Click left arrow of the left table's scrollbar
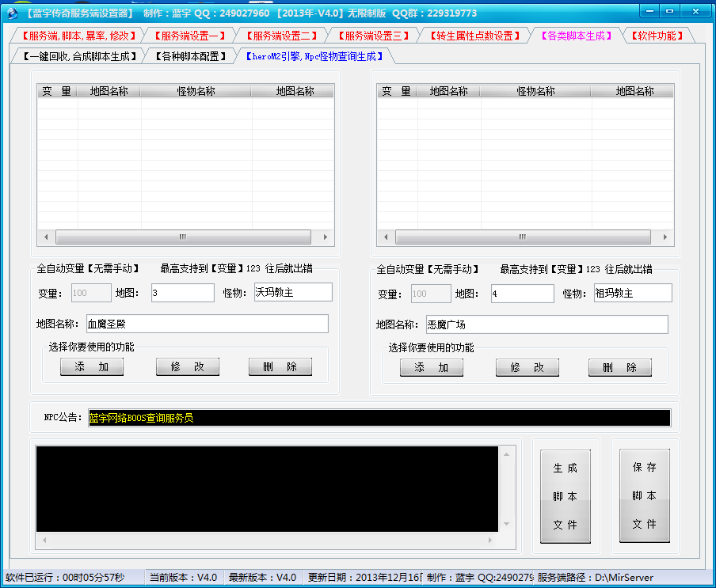Viewport: 716px width, 588px height. point(46,237)
